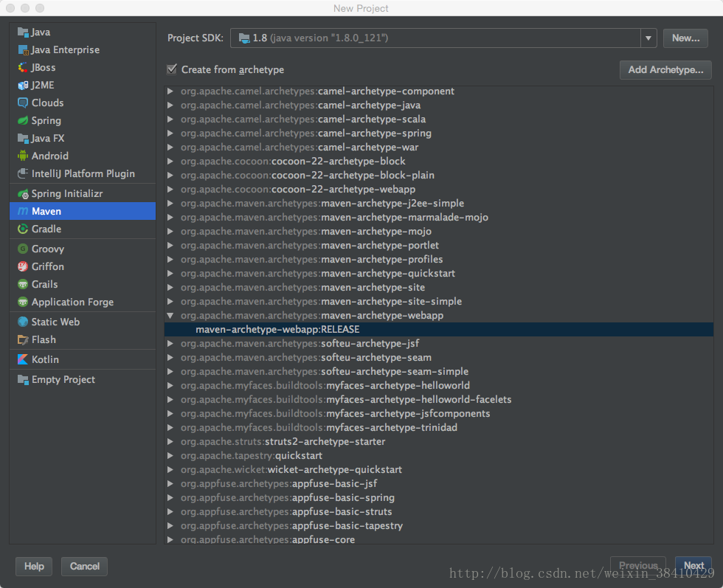Expand cocoon-22-archetype-webapp arrow

[x=170, y=190]
